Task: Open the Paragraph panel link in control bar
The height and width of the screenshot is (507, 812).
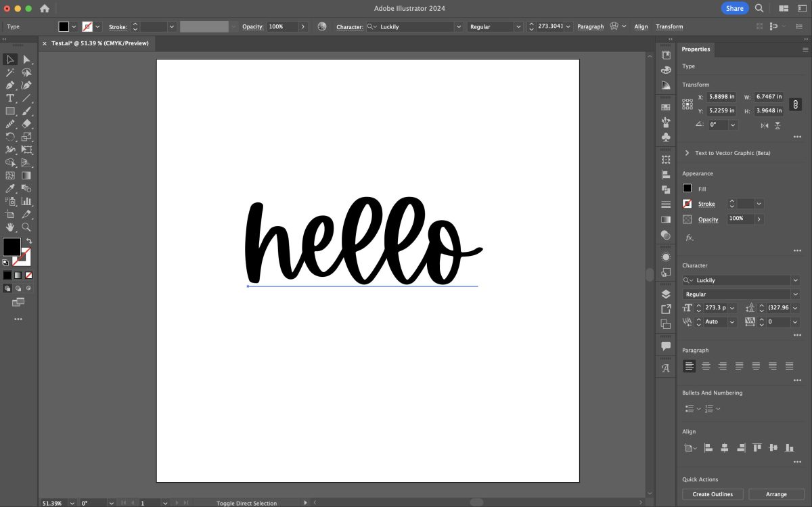Action: 590,26
